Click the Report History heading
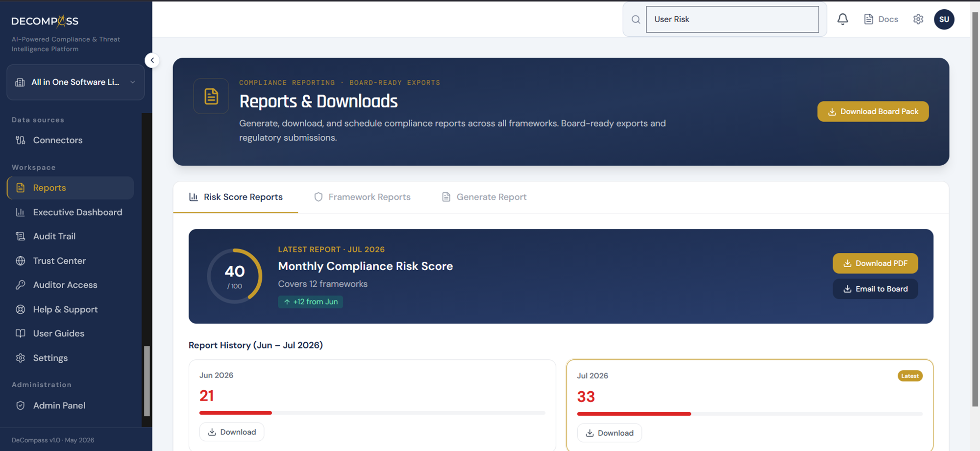980x451 pixels. (x=256, y=345)
